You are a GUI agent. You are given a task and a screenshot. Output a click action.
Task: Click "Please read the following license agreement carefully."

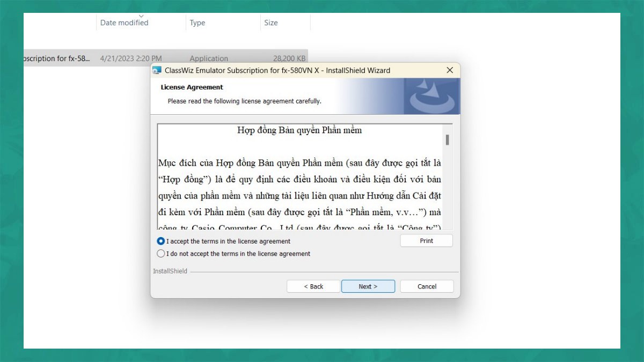point(245,101)
